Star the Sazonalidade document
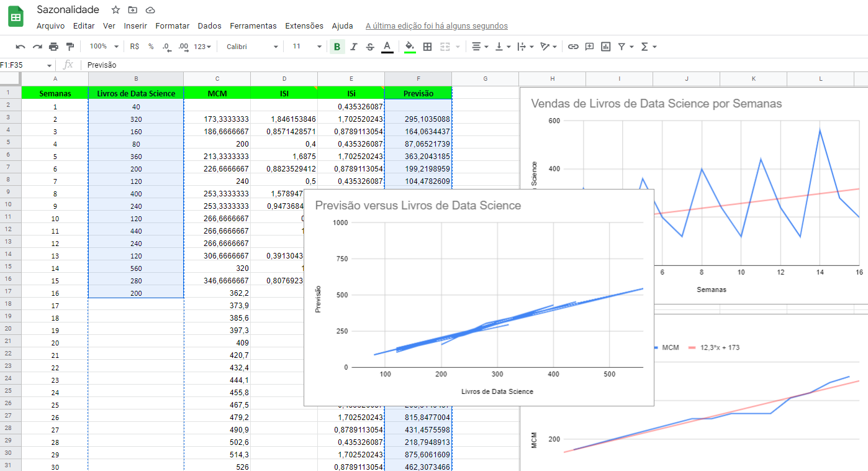Screen dimensions: 868x471 pos(115,10)
